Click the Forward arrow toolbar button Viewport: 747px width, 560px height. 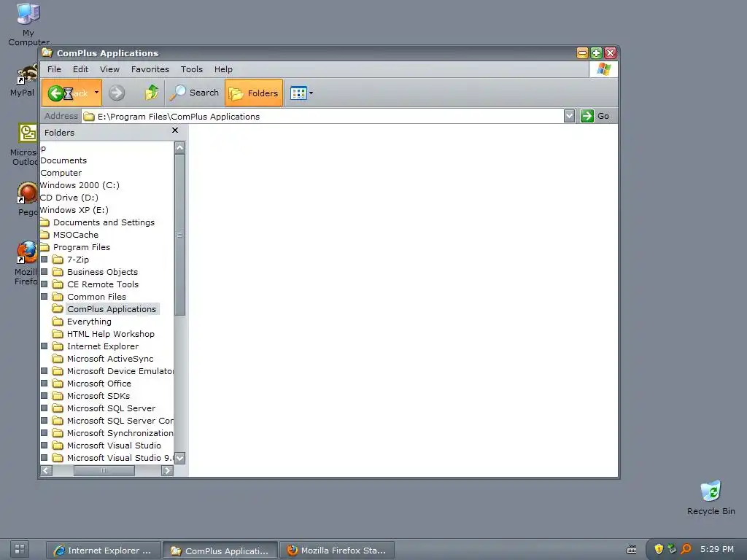coord(117,93)
